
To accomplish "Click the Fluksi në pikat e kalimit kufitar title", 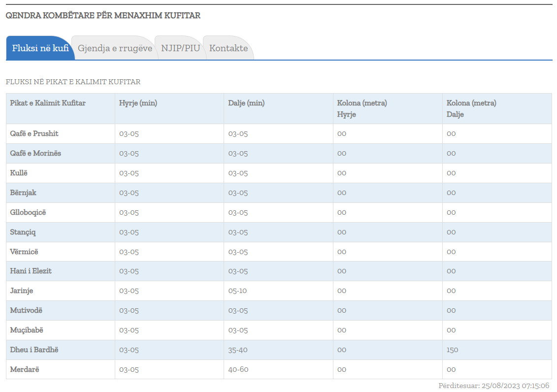I will [x=73, y=82].
